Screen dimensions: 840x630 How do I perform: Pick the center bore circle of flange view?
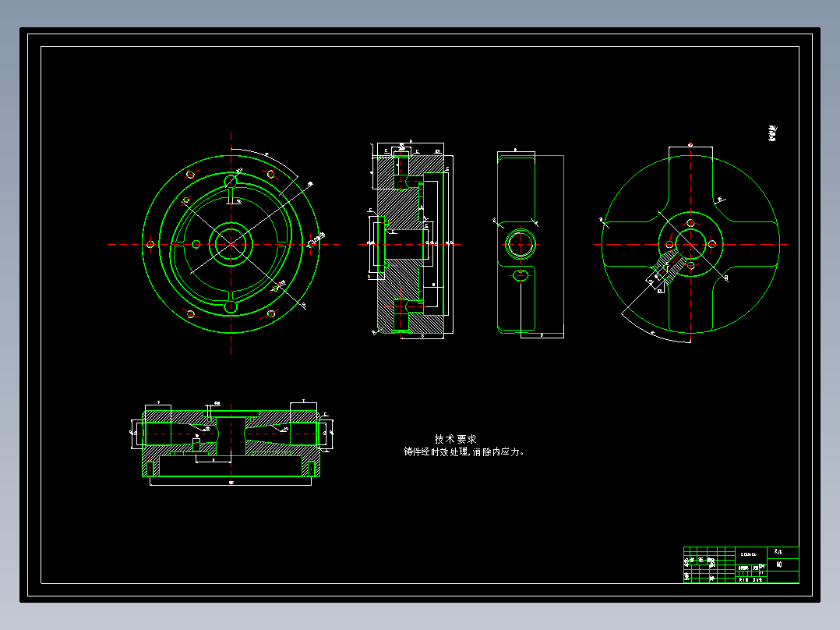coord(231,244)
